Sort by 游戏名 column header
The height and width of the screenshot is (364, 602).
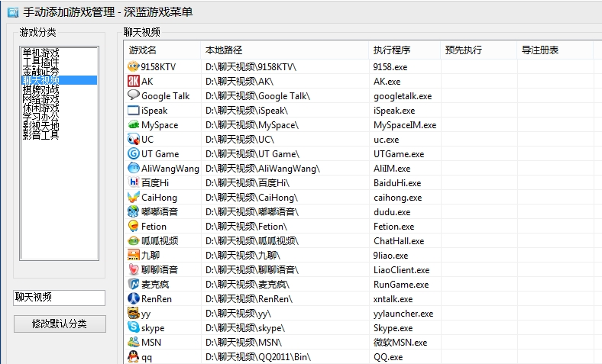point(163,50)
